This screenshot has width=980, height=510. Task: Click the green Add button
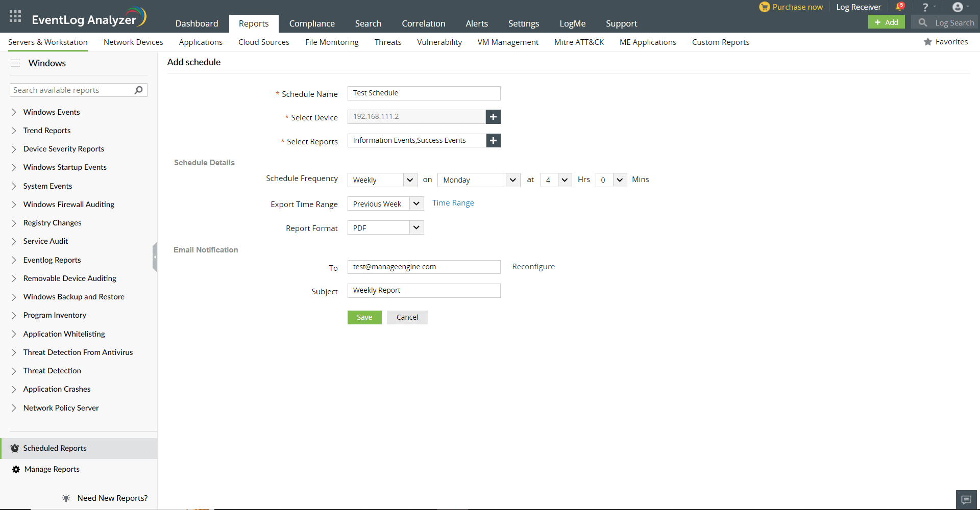(x=886, y=22)
